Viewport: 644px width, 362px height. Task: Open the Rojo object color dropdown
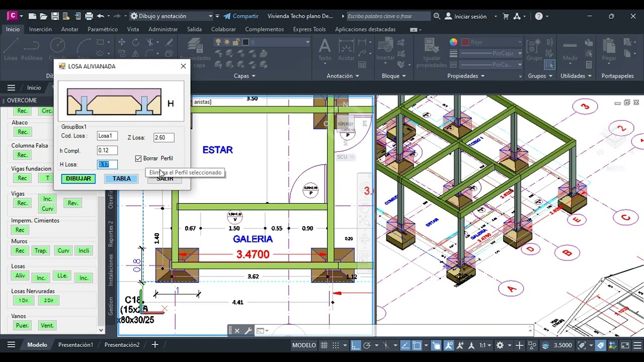pos(519,42)
